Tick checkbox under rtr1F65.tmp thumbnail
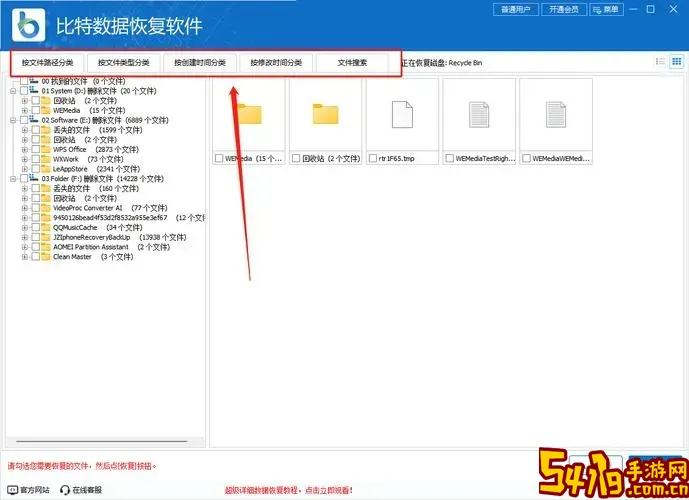The image size is (689, 500). click(x=373, y=158)
